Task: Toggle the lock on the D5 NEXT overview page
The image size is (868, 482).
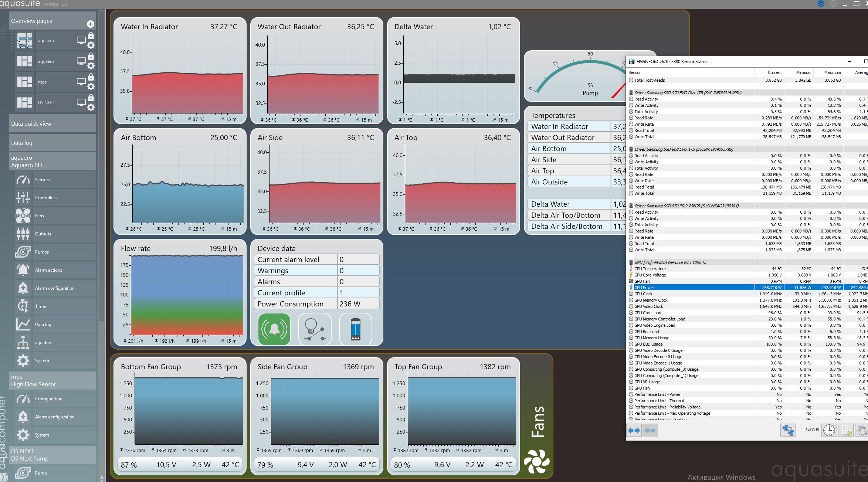Action: [x=91, y=98]
